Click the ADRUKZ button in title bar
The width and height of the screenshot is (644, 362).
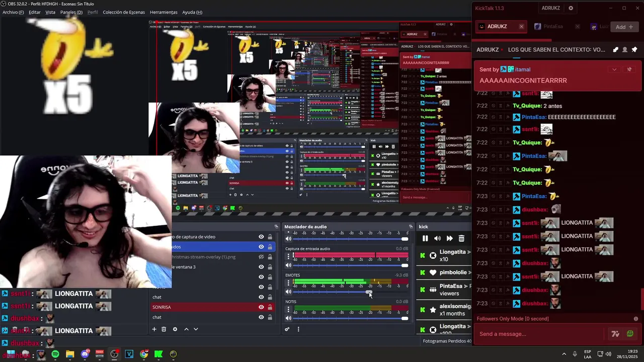(551, 8)
